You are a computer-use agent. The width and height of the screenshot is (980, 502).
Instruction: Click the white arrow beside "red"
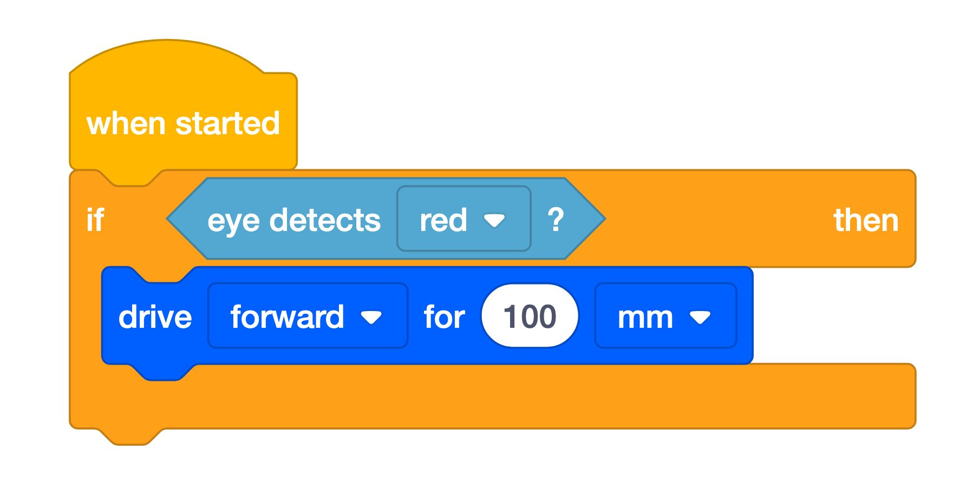(x=494, y=220)
